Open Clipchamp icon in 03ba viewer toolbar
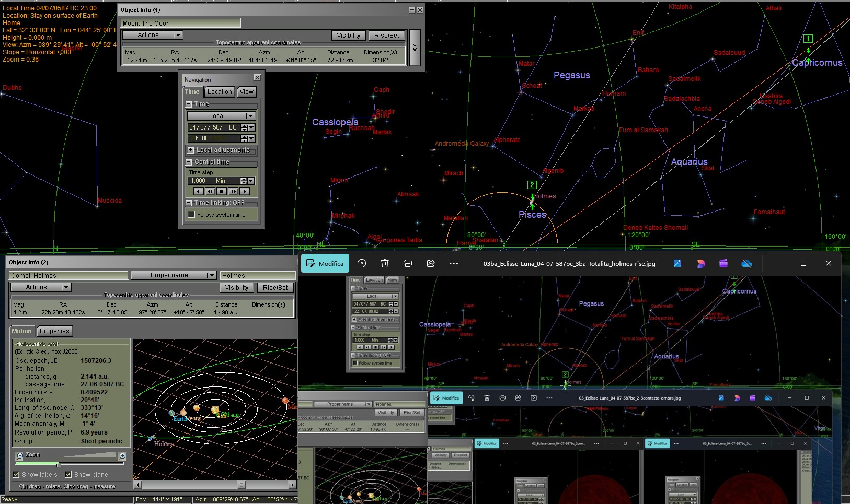This screenshot has width=850, height=504. [723, 264]
